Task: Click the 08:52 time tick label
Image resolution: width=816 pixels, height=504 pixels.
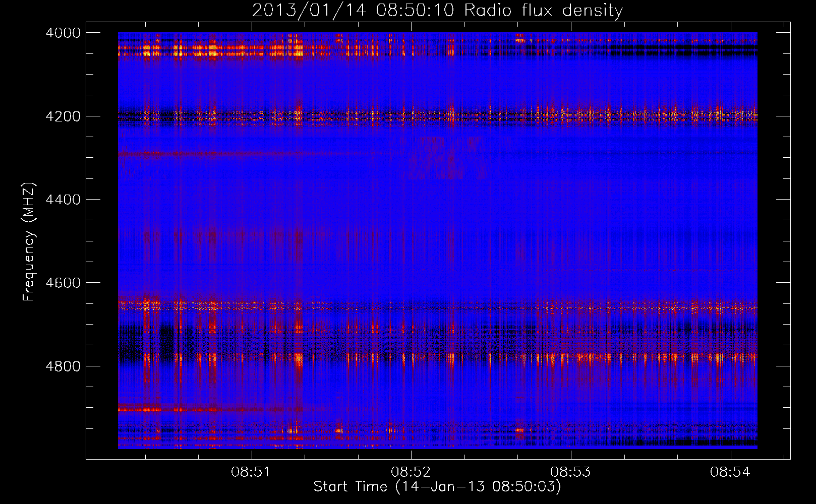Action: (411, 472)
